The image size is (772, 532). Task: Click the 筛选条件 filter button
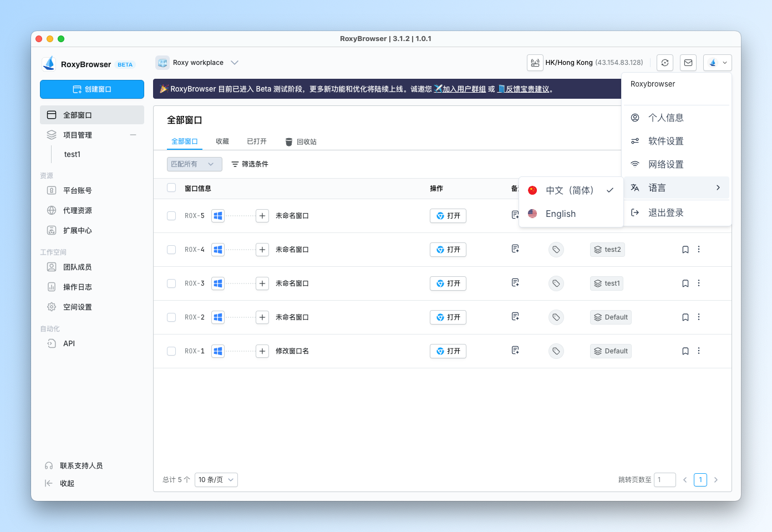click(x=250, y=164)
